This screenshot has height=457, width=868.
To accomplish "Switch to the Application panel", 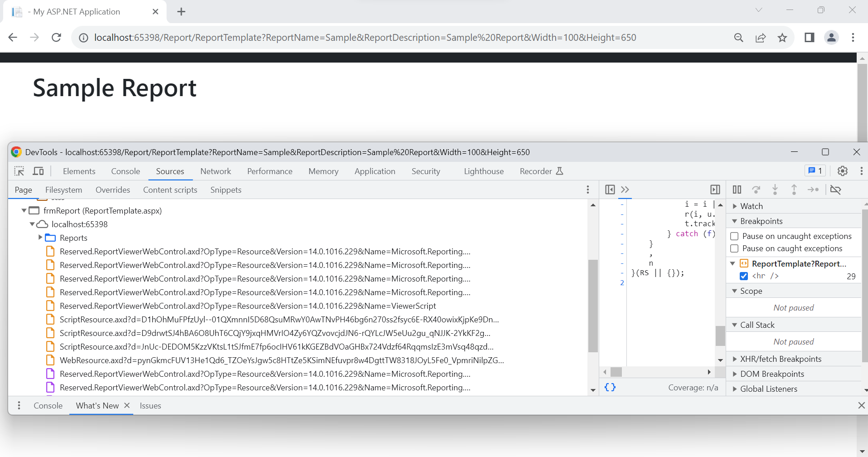I will tap(375, 171).
